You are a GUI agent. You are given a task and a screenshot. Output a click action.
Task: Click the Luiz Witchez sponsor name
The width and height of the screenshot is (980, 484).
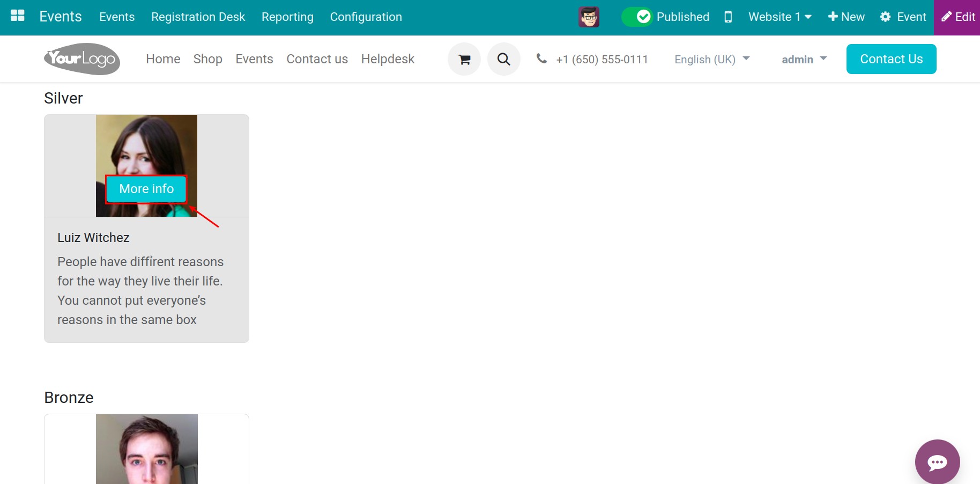93,238
